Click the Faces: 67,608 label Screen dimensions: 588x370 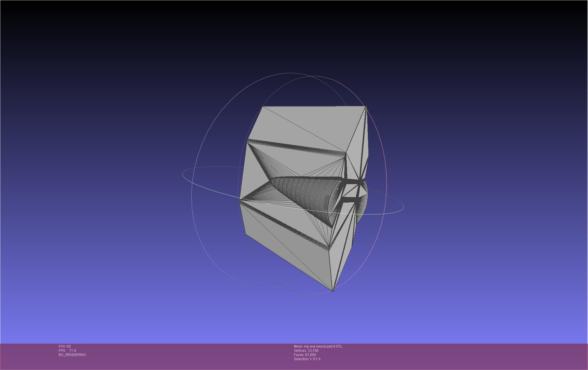click(x=305, y=355)
